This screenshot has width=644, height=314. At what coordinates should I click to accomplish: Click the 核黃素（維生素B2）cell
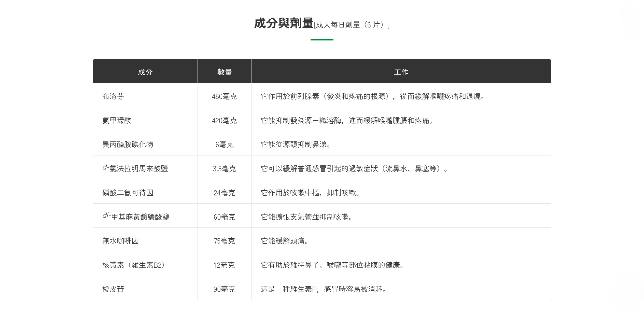pyautogui.click(x=134, y=265)
